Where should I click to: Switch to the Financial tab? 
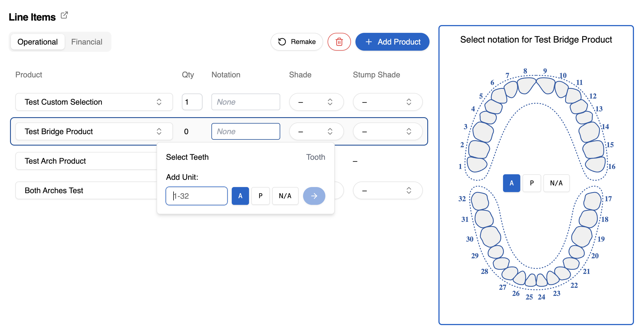[87, 42]
